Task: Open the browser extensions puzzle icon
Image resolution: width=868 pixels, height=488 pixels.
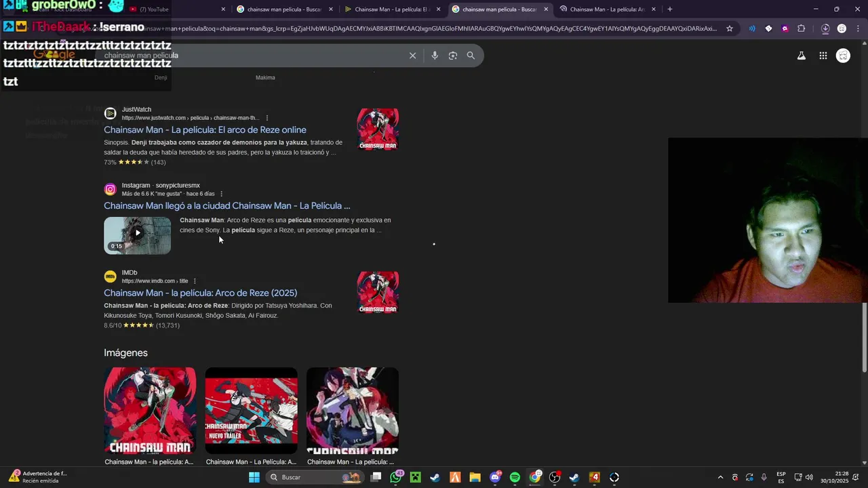Action: [802, 28]
